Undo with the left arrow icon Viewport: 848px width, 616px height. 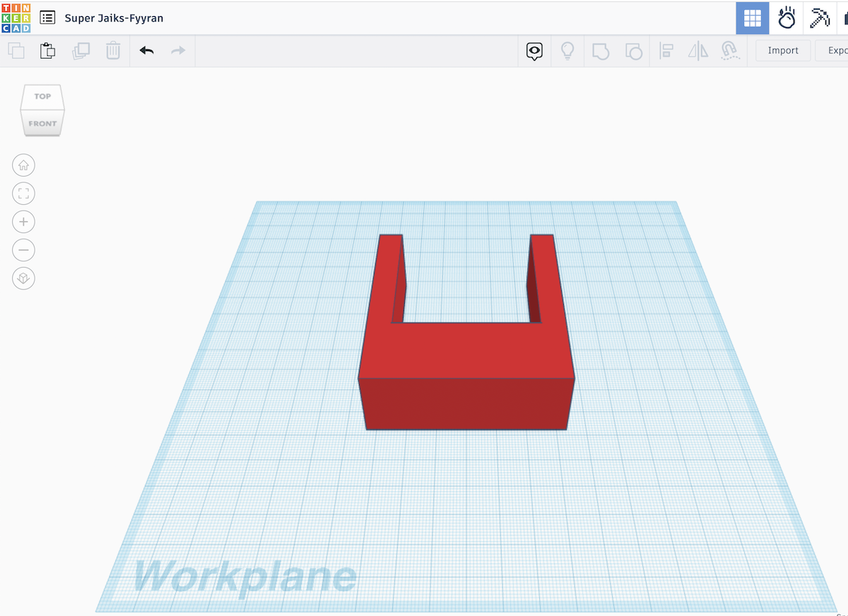point(147,51)
